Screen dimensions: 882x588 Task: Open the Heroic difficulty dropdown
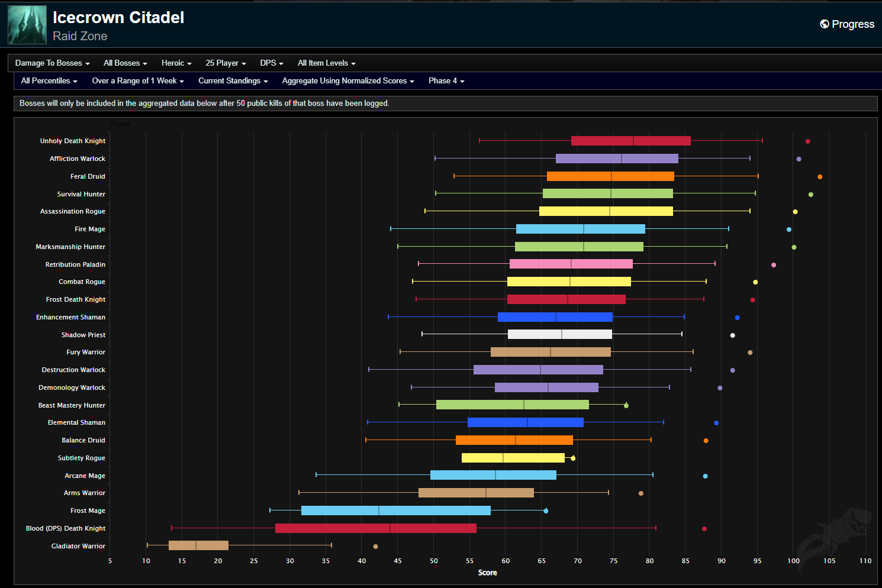coord(176,63)
